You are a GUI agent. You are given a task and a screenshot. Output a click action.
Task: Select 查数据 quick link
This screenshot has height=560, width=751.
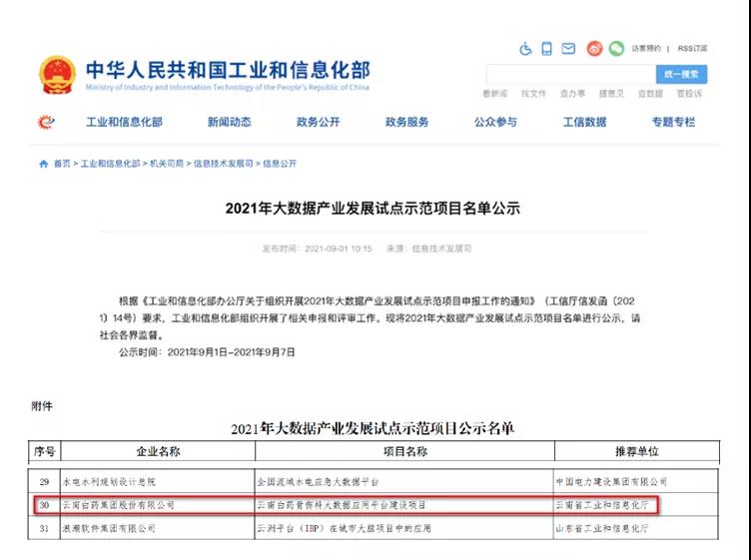tap(650, 94)
